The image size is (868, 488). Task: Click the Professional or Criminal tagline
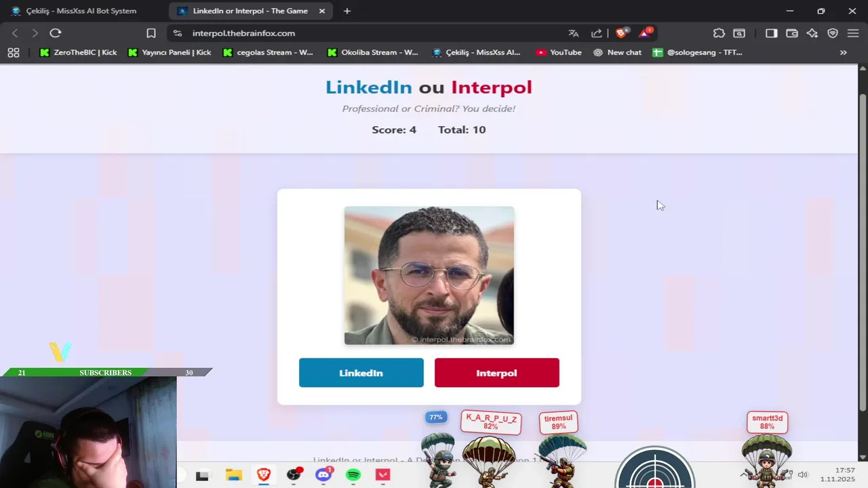pyautogui.click(x=429, y=108)
